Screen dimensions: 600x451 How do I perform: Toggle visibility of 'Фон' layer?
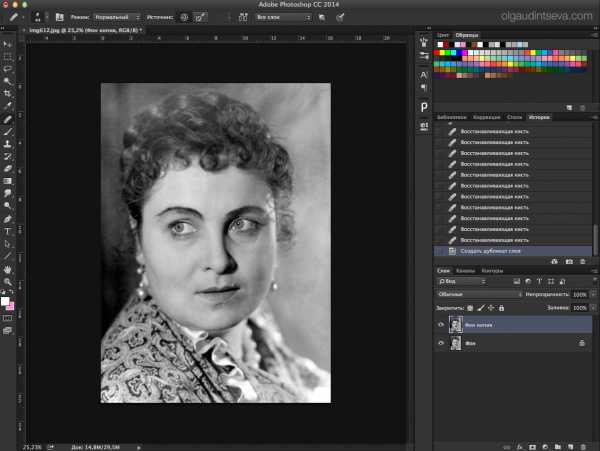[441, 343]
